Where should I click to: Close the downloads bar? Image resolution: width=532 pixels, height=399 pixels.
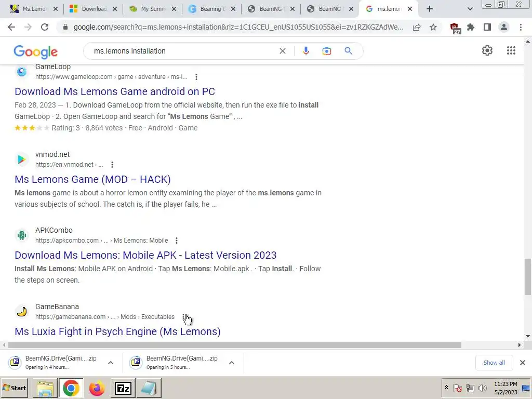[523, 363]
